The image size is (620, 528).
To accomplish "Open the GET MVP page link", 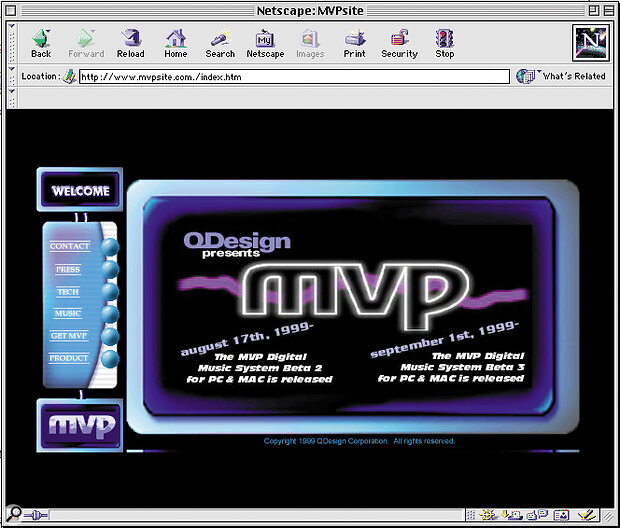I will click(x=69, y=336).
